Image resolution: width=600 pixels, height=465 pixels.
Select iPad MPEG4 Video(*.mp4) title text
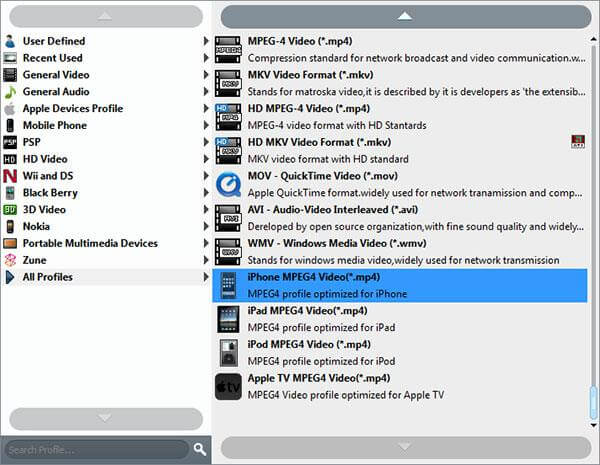(307, 311)
